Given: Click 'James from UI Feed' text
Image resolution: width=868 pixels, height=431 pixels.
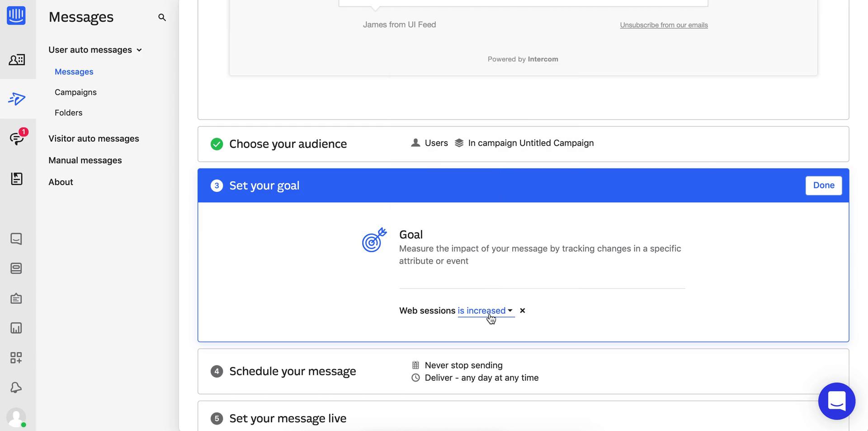Looking at the screenshot, I should [x=399, y=24].
